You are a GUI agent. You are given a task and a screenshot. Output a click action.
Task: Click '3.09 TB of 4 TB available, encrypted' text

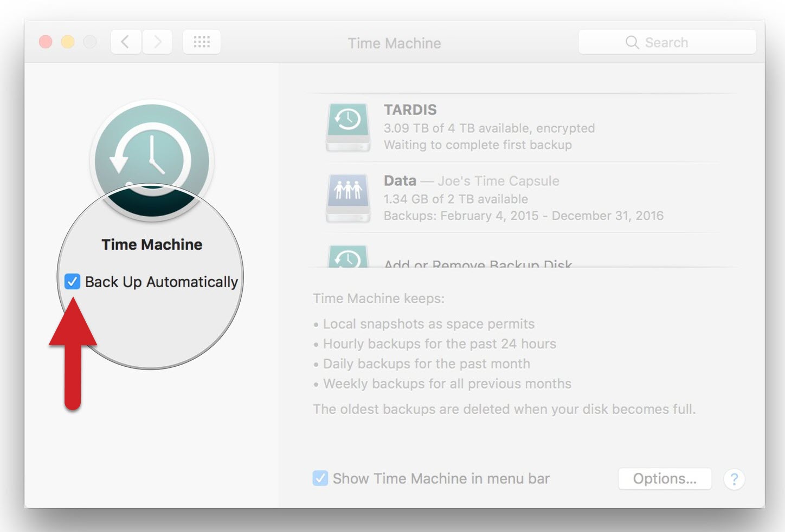489,128
